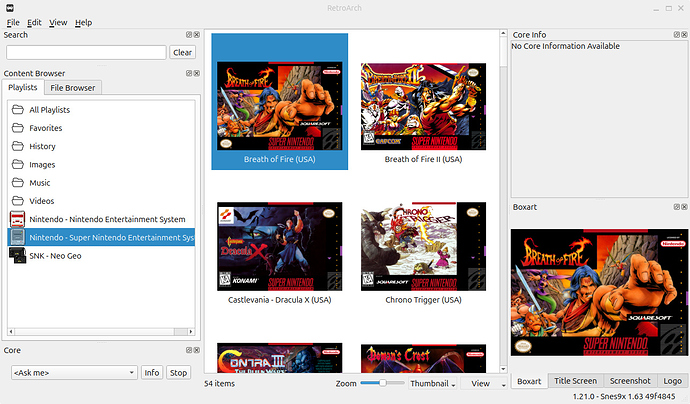Close the Core panel
Image resolution: width=690 pixels, height=404 pixels.
click(x=197, y=350)
